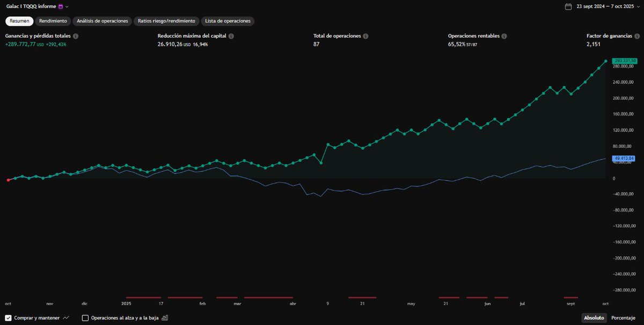Image resolution: width=644 pixels, height=325 pixels.
Task: Switch to the Rendimiento tab
Action: tap(53, 21)
